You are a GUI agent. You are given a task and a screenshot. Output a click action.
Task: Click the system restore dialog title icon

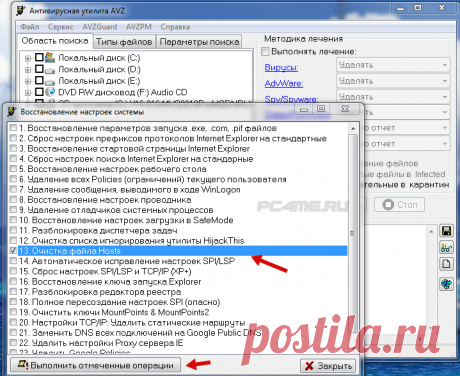point(12,111)
